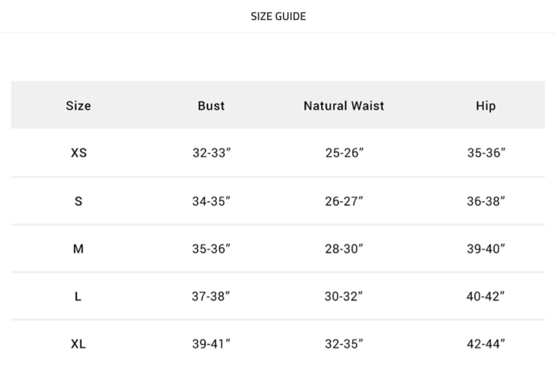Screen dimensions: 555x392
Task: Click the L waist value 30-32"
Action: pos(344,296)
